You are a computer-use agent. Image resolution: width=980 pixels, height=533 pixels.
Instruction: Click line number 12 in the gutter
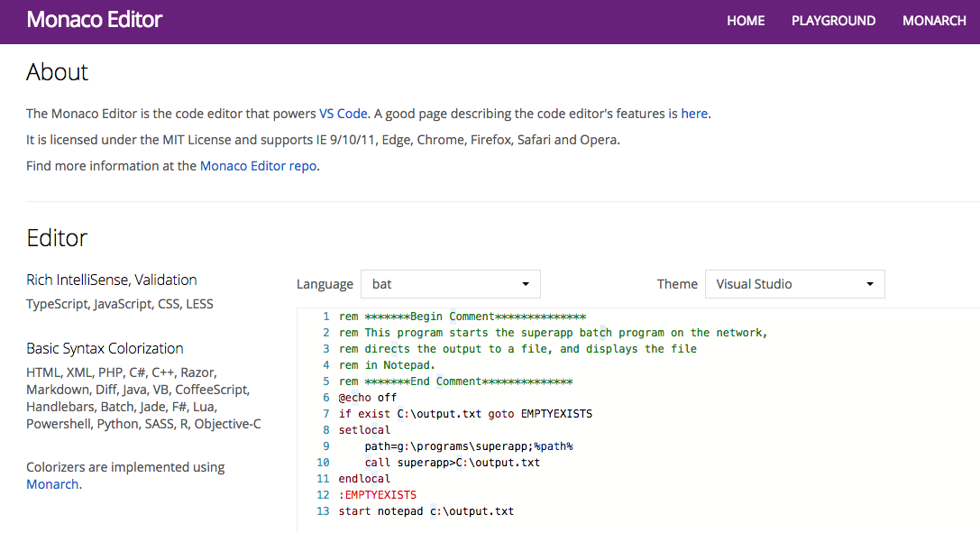[323, 495]
